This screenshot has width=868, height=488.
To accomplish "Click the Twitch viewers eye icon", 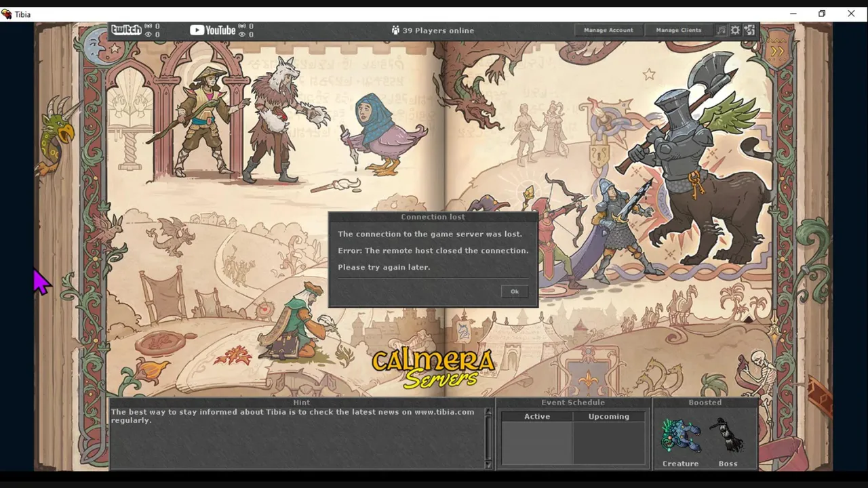I will click(148, 35).
